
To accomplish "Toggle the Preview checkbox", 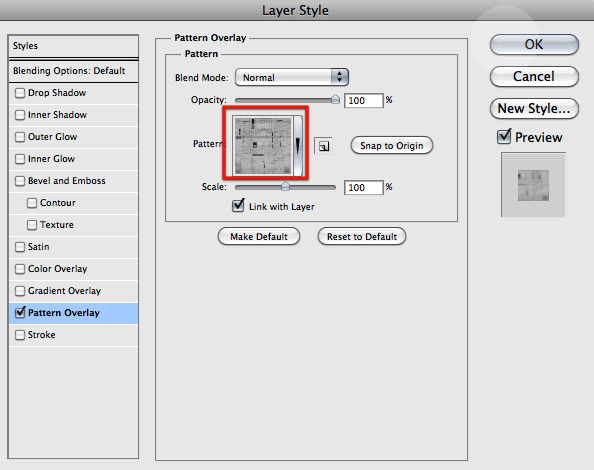I will point(504,136).
